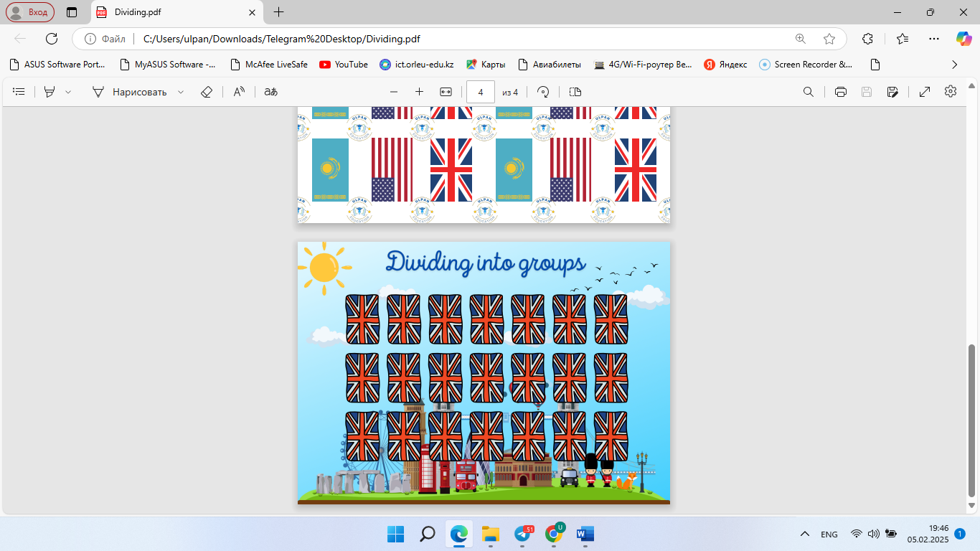Open Edge Settings and more menu
The width and height of the screenshot is (980, 551).
point(933,39)
